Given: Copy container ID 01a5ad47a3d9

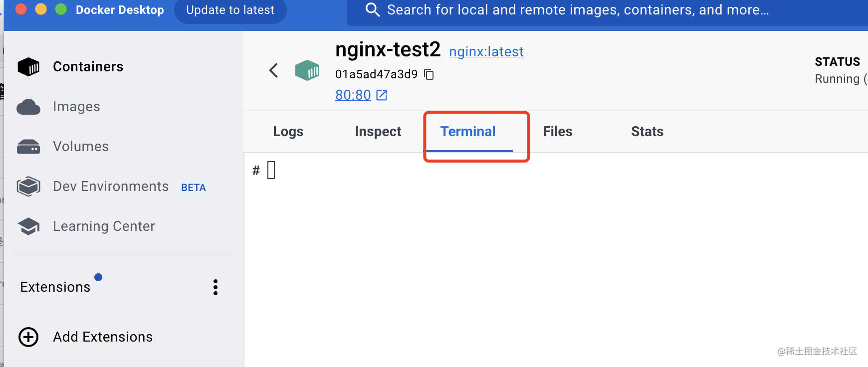Looking at the screenshot, I should [x=429, y=74].
